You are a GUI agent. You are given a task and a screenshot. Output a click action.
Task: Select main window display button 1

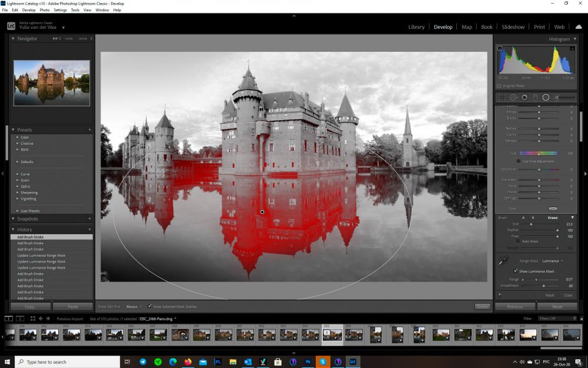pyautogui.click(x=9, y=319)
